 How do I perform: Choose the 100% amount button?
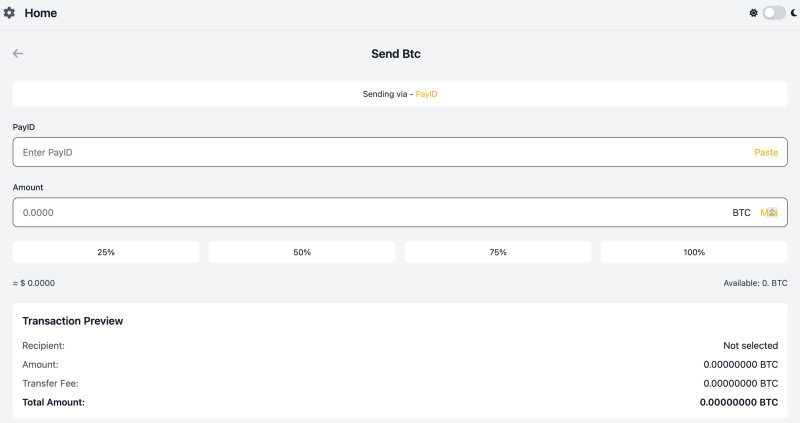tap(694, 252)
